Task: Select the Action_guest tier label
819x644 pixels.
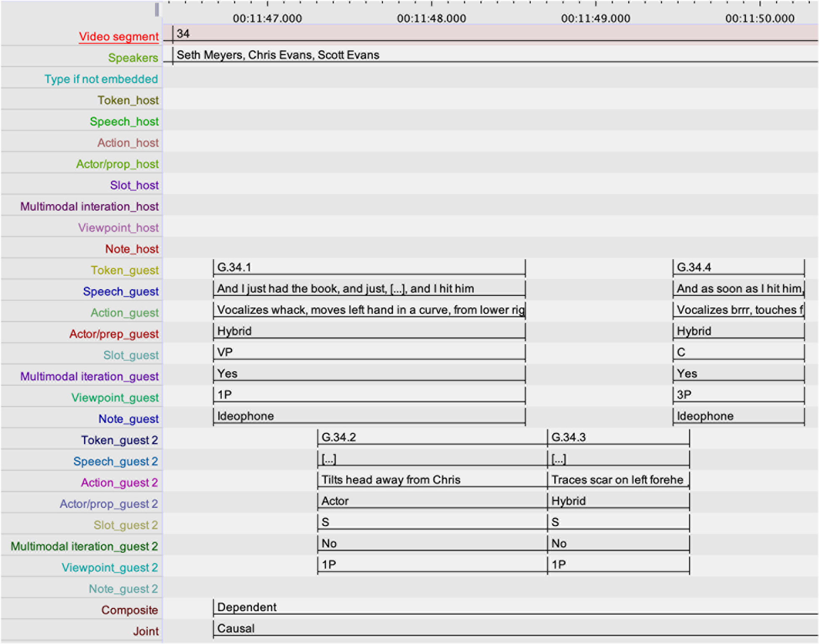Action: point(125,313)
